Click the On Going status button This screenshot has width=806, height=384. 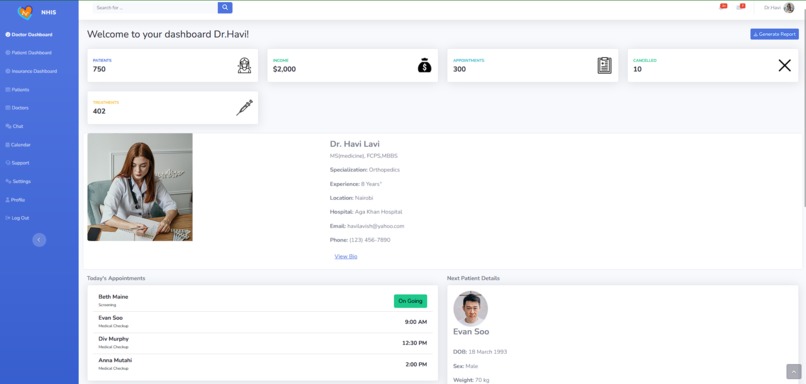[x=410, y=301]
